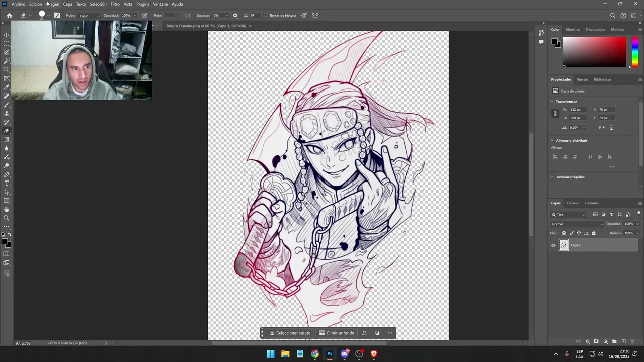
Task: Toggle Quick Mask mode
Action: click(x=7, y=254)
